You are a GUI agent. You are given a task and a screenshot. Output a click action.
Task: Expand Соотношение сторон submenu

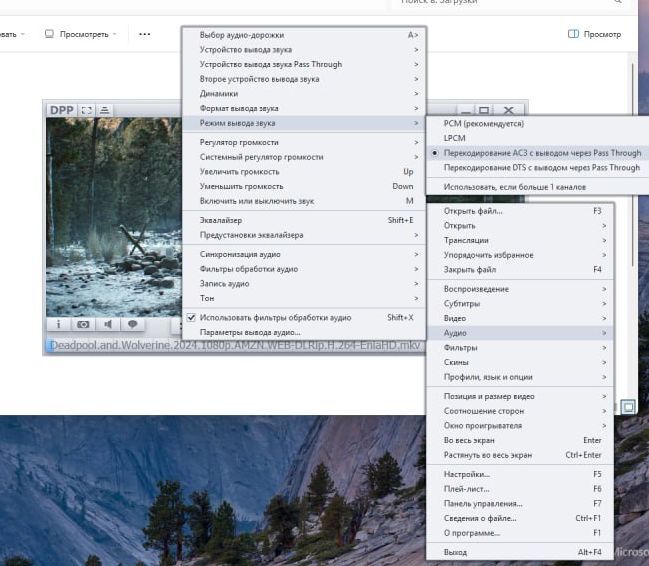click(520, 411)
